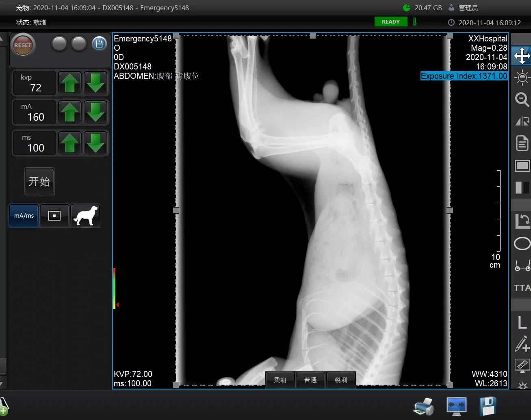Flip the image horizontally
Screen dimensions: 531x420
522,121
